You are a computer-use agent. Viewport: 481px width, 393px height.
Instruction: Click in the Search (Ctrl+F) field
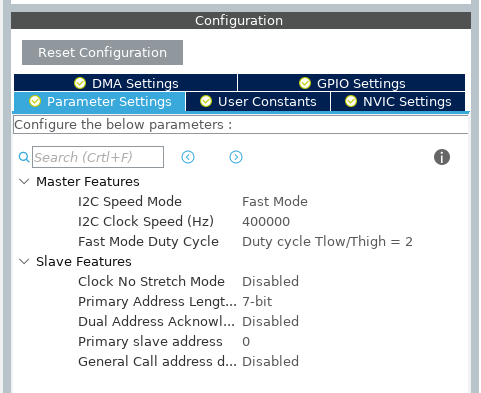click(x=98, y=157)
